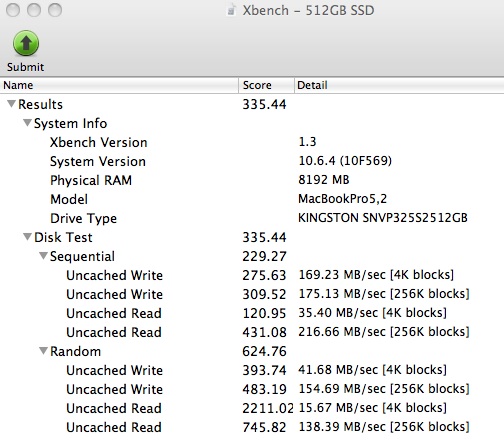
Task: Sort by the Name column header
Action: (119, 85)
